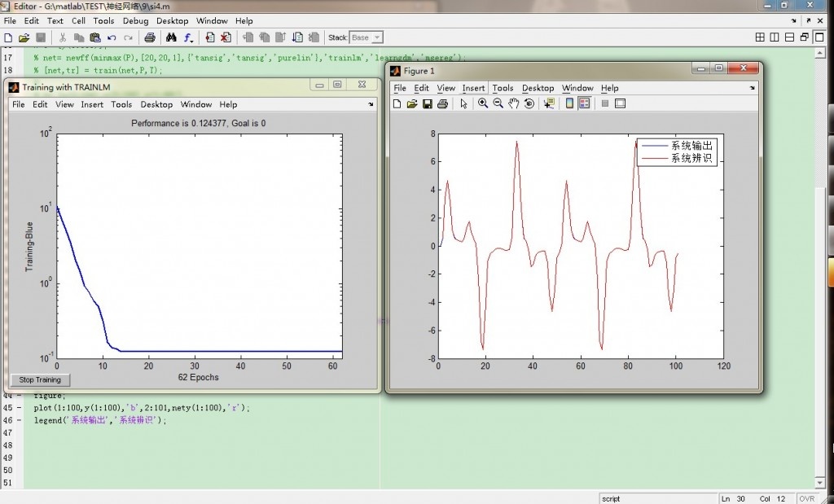Print the script using Editor printer icon
The width and height of the screenshot is (834, 504).
pyautogui.click(x=150, y=37)
